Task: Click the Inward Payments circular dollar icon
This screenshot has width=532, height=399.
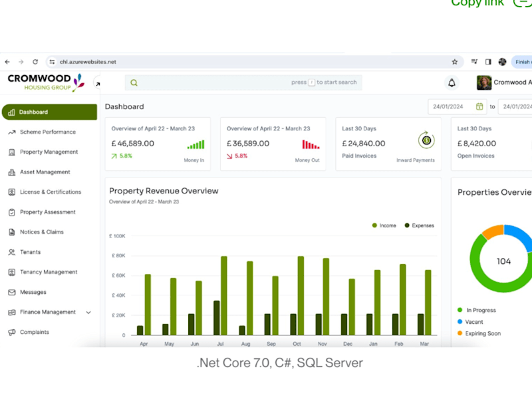Action: coord(426,140)
